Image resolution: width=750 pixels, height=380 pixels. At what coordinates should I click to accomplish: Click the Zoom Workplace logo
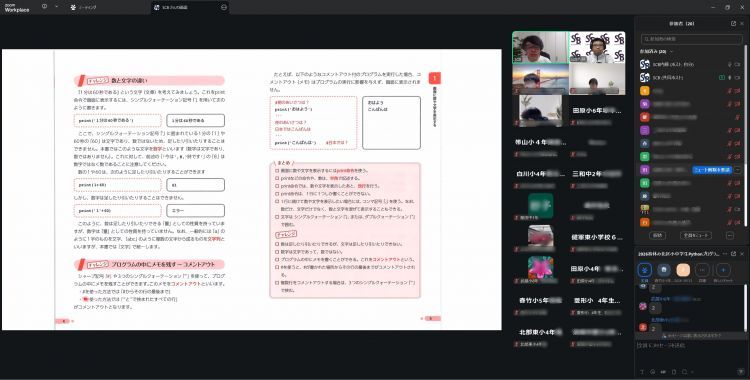click(17, 7)
